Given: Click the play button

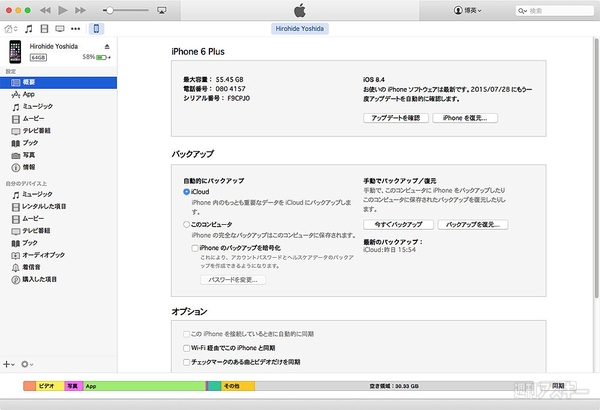Looking at the screenshot, I should (63, 10).
